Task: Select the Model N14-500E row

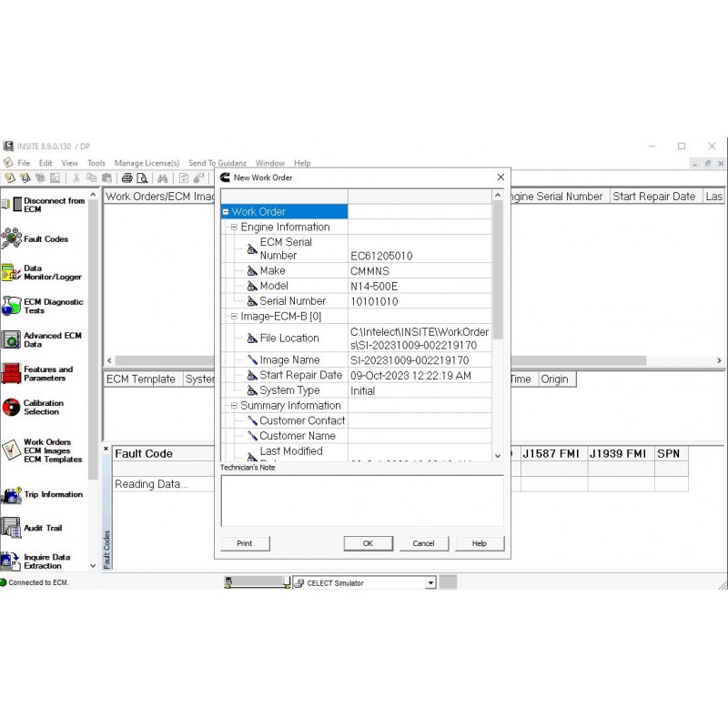Action: [356, 286]
